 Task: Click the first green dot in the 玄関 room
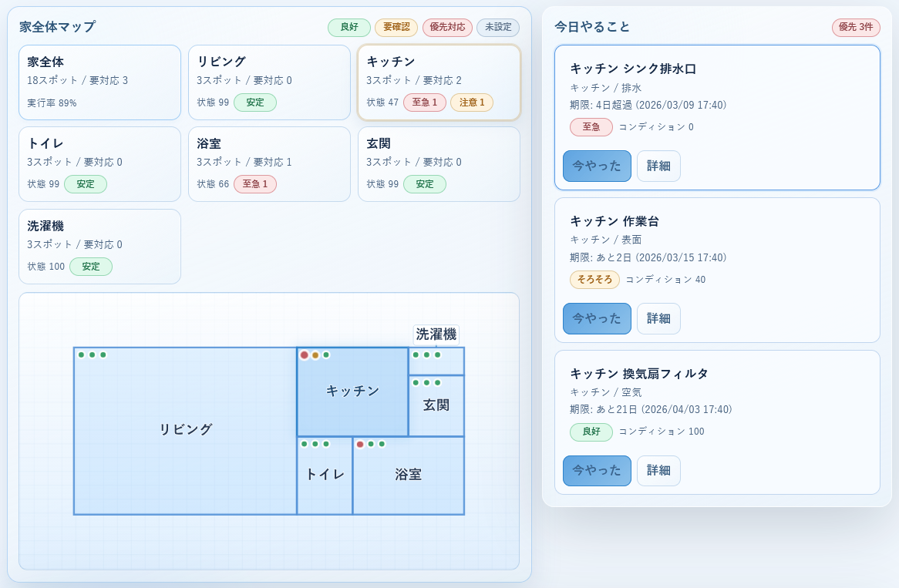pos(416,382)
